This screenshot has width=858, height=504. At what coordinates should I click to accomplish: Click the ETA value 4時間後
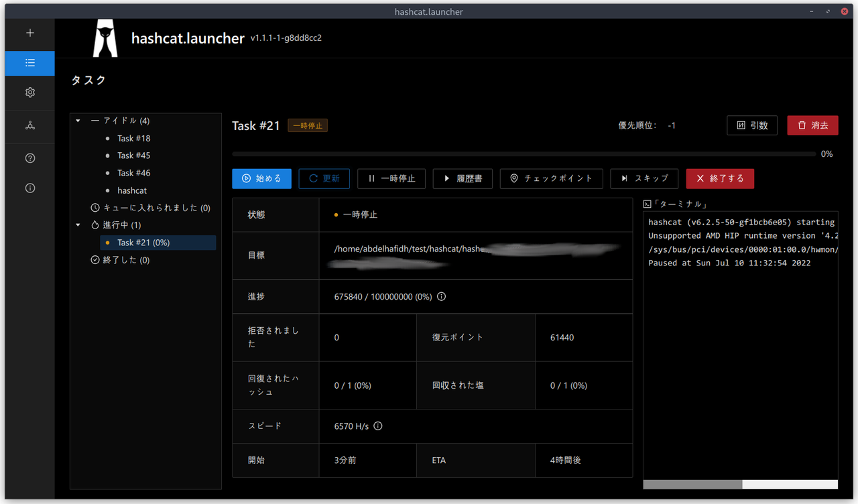(567, 460)
